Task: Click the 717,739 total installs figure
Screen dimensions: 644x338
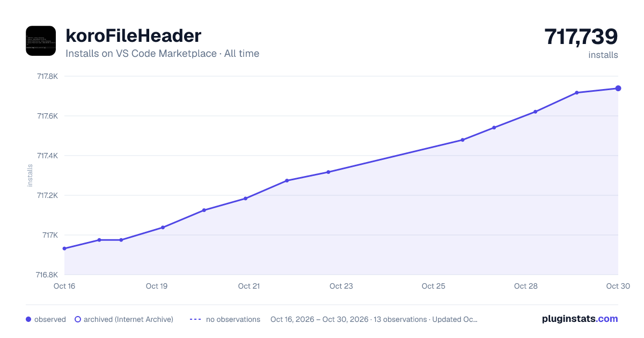Action: [x=581, y=36]
